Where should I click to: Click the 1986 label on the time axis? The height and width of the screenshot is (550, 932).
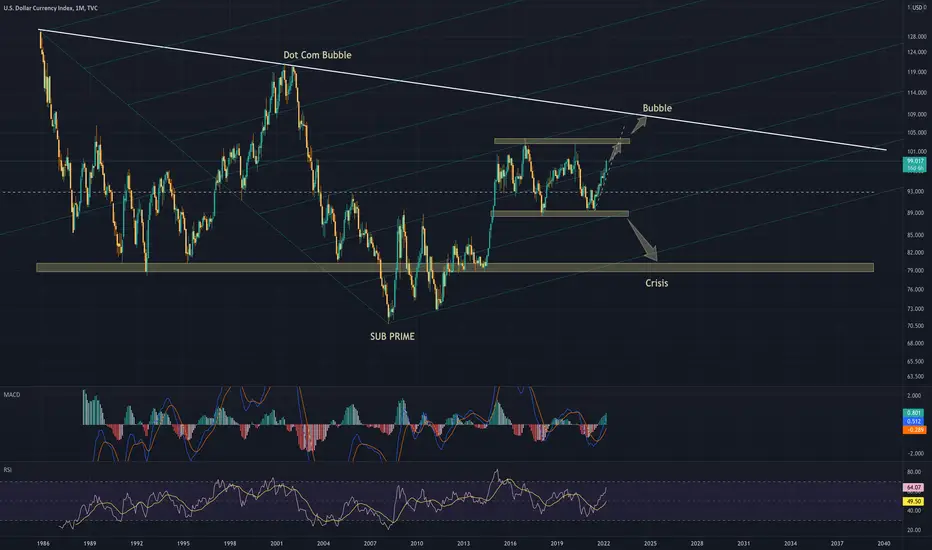(43, 543)
